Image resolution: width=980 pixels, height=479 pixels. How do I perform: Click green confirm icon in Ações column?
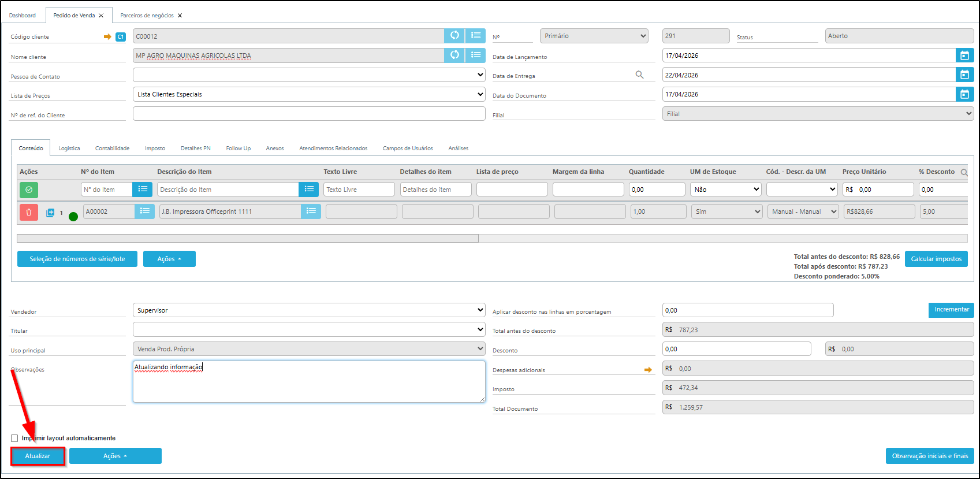[29, 190]
